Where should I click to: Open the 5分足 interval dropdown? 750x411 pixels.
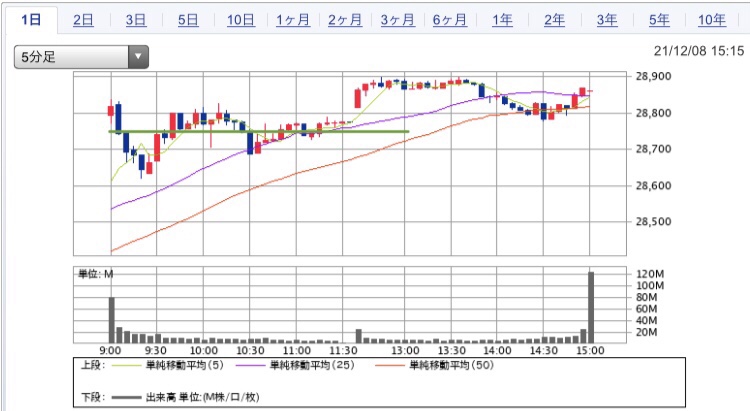81,57
